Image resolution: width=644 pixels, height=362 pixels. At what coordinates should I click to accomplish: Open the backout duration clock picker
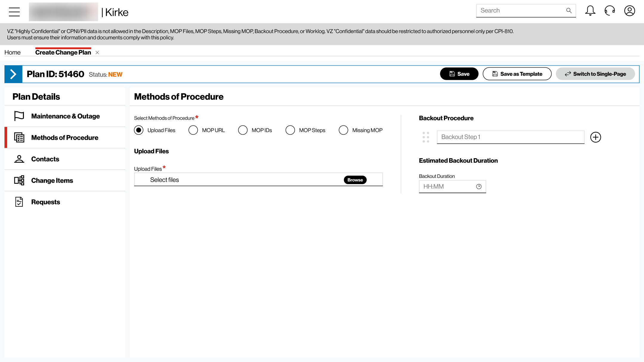click(x=479, y=187)
